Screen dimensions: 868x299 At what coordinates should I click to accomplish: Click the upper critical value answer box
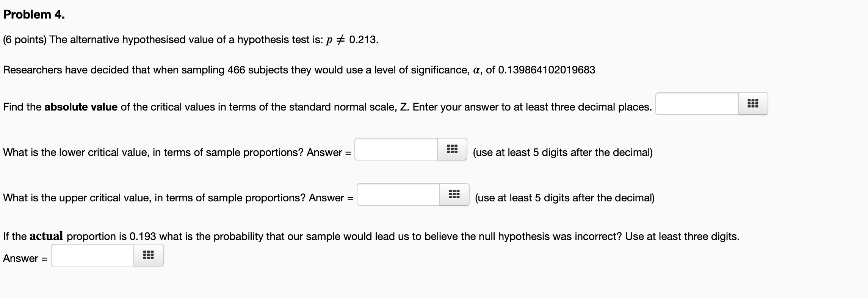[x=398, y=195]
